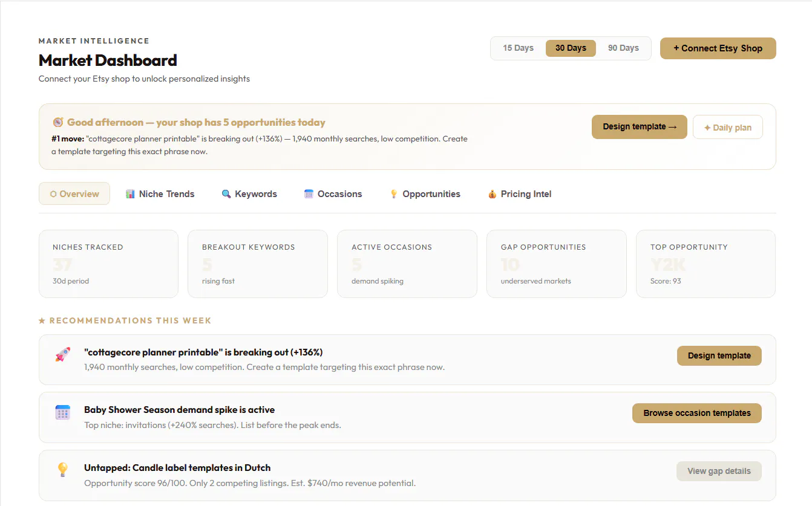Click the compass icon beside Good afternoon

click(58, 122)
